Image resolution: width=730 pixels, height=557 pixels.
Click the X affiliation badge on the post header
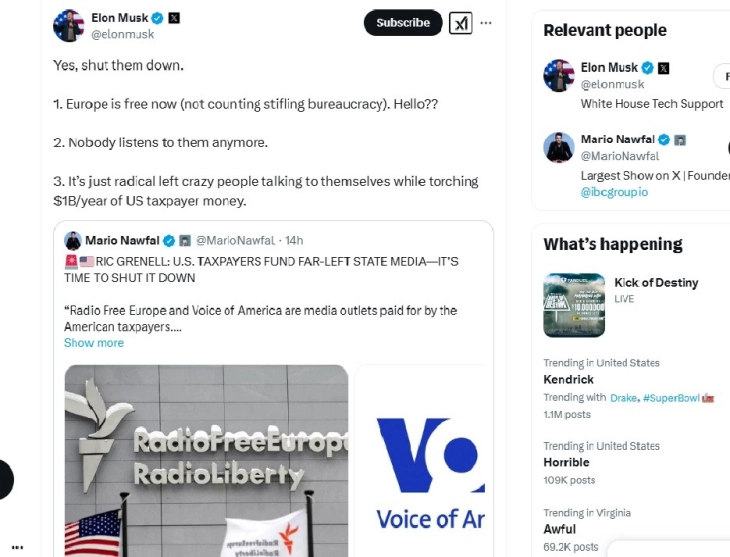174,17
